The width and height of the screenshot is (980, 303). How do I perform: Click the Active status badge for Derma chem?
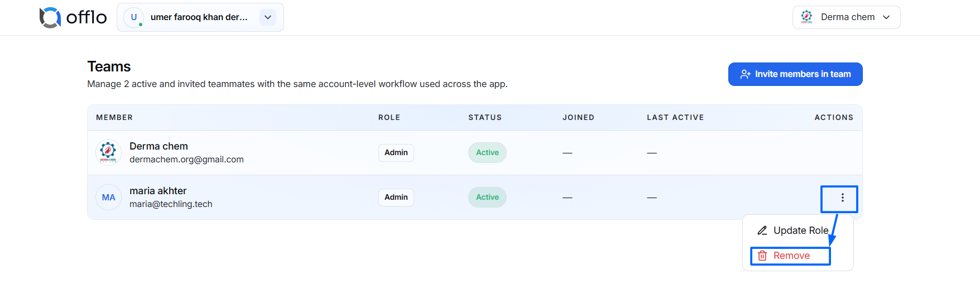click(x=487, y=152)
